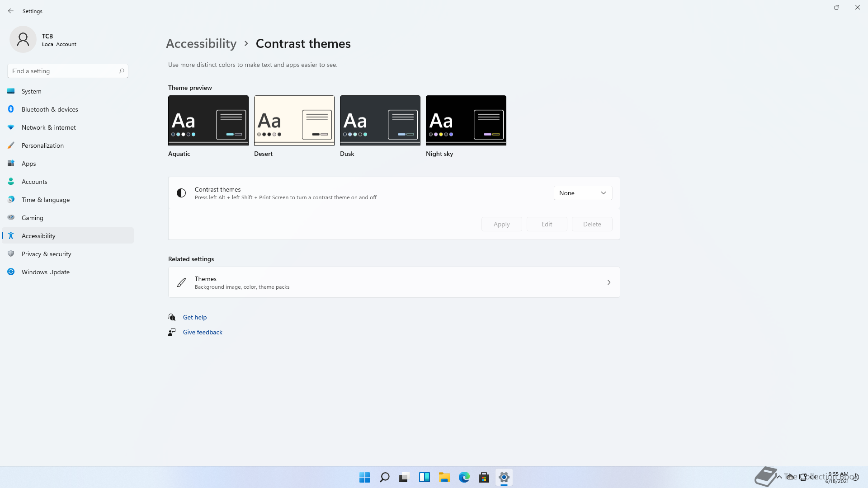Open the Windows Start button on taskbar
This screenshot has width=868, height=488.
click(x=365, y=477)
